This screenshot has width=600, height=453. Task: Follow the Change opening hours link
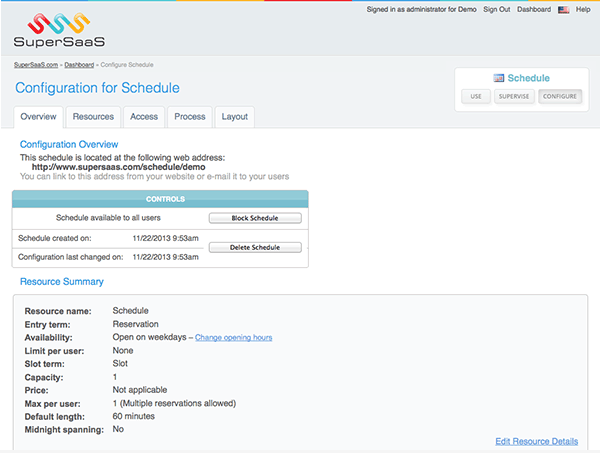pos(233,338)
